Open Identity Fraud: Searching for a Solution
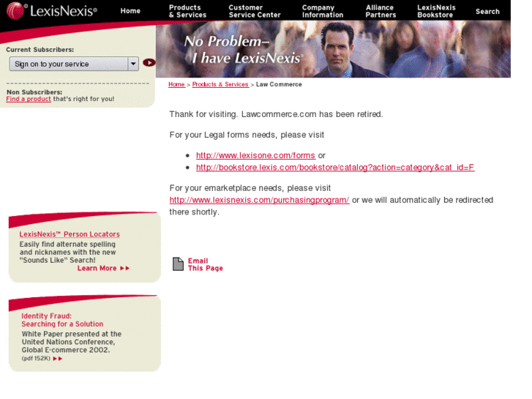This screenshot has width=532, height=399. (x=62, y=320)
